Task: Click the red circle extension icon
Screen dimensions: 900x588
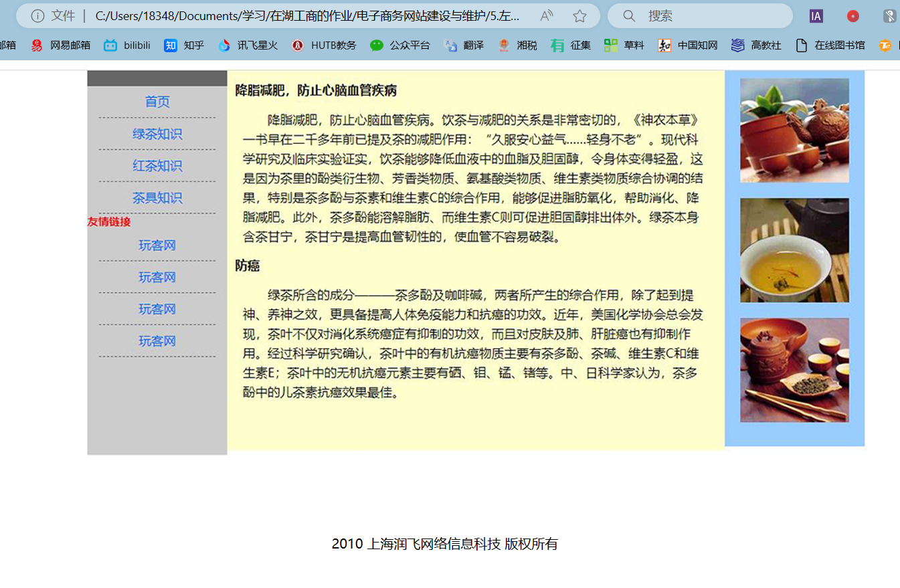Action: (852, 16)
